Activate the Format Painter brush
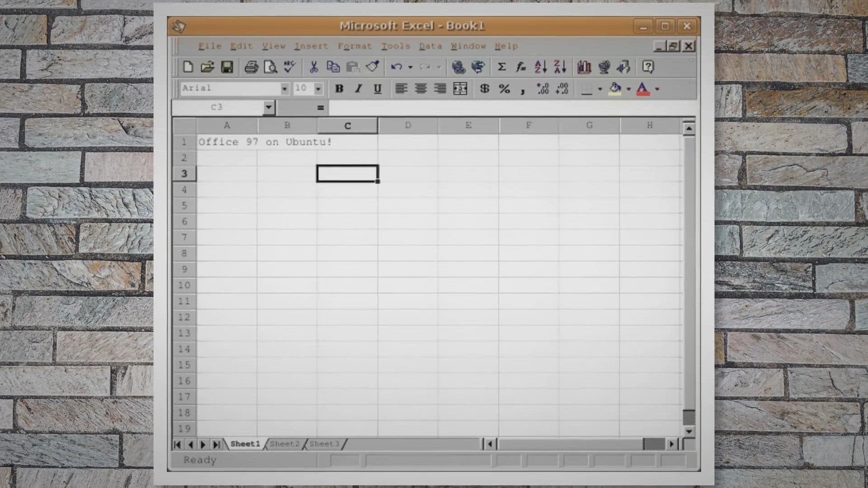This screenshot has height=488, width=868. click(372, 67)
